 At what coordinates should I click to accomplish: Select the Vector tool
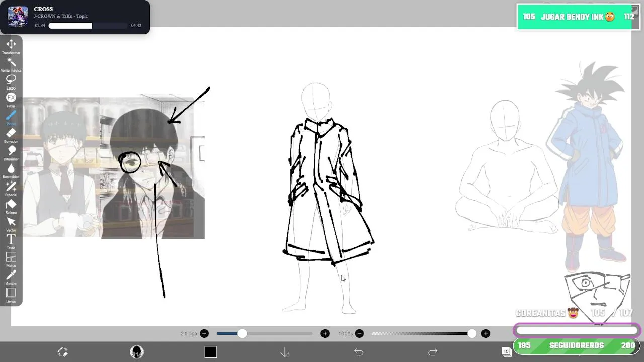point(11,224)
